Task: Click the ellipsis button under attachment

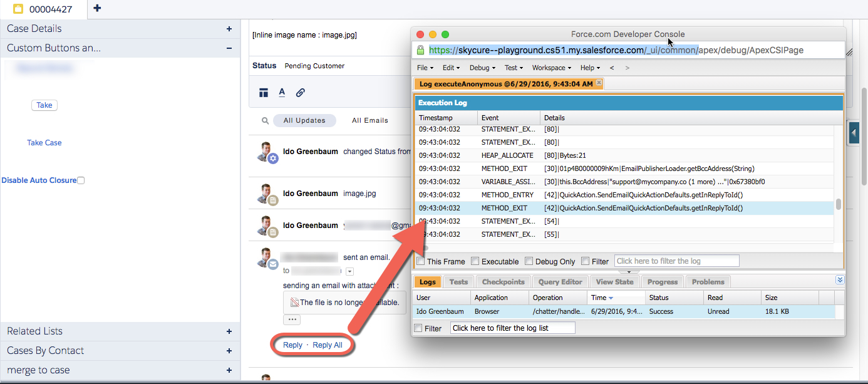Action: (292, 319)
